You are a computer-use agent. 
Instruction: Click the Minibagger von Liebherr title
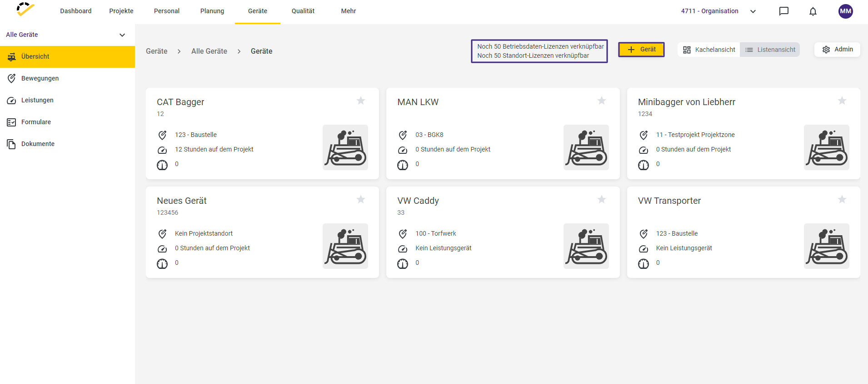(687, 102)
